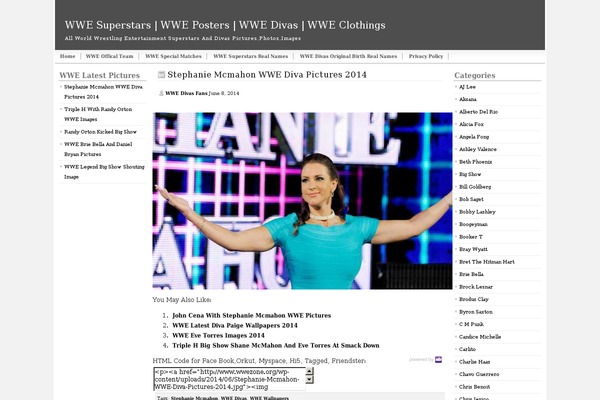Open Randy Orton Kicked Big Show post
This screenshot has height=400, width=600.
tap(100, 132)
